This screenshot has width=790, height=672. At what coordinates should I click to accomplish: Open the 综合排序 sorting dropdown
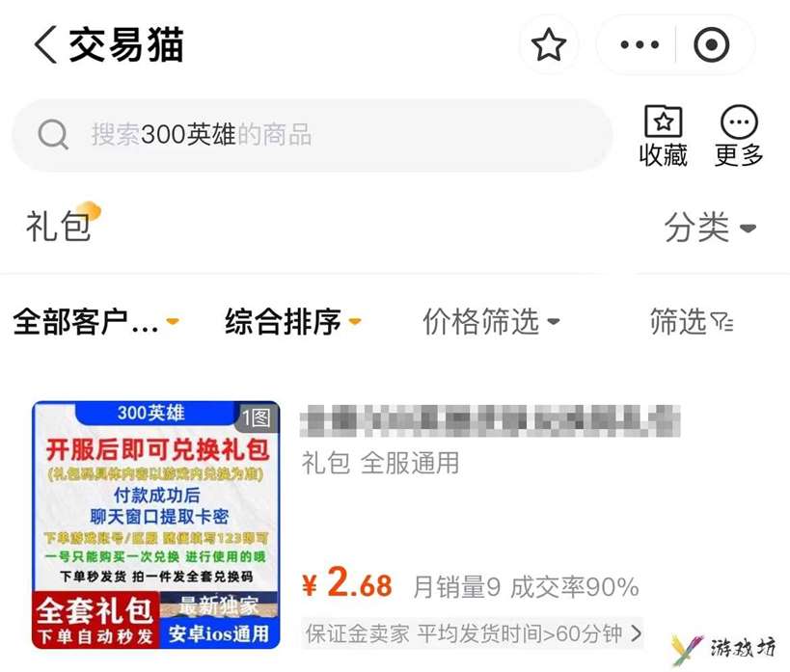(292, 321)
